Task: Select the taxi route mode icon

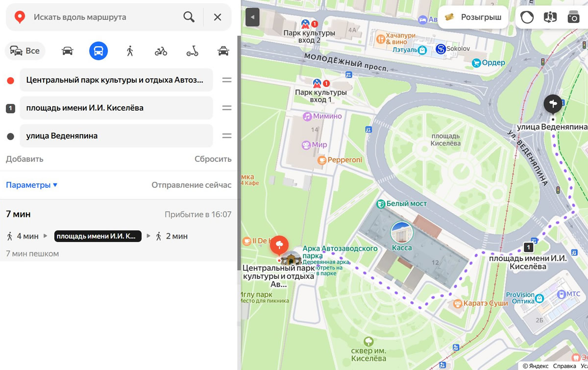Action: point(223,51)
